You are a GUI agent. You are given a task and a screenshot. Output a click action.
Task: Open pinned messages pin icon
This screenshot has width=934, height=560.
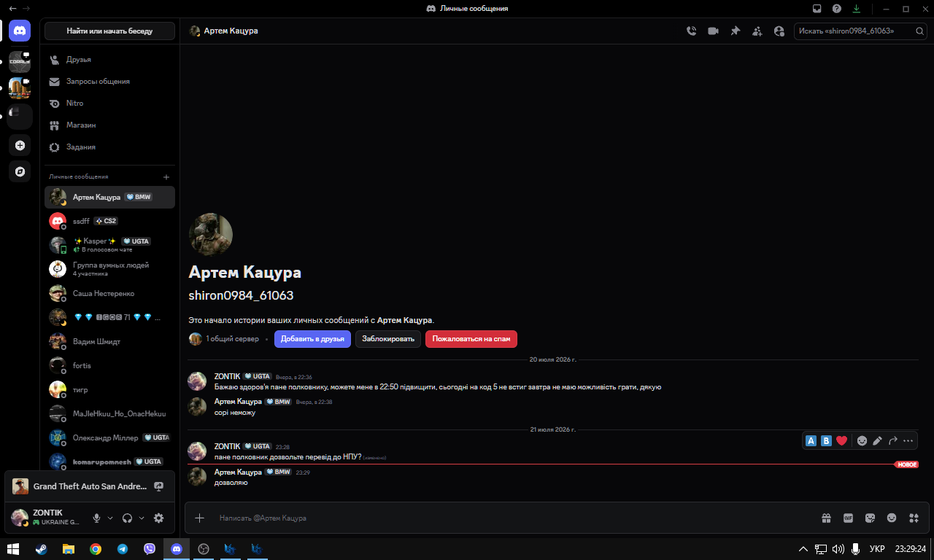(x=736, y=31)
